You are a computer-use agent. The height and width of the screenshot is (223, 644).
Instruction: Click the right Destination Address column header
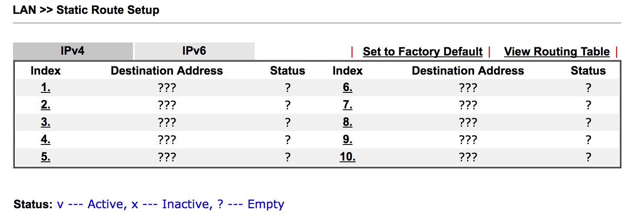(468, 71)
